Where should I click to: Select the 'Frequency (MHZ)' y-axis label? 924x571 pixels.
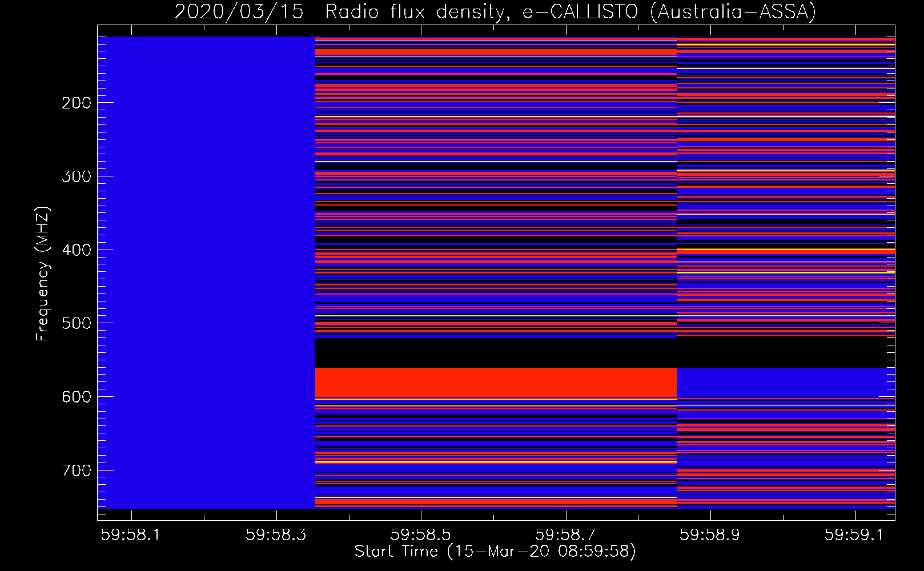point(43,274)
